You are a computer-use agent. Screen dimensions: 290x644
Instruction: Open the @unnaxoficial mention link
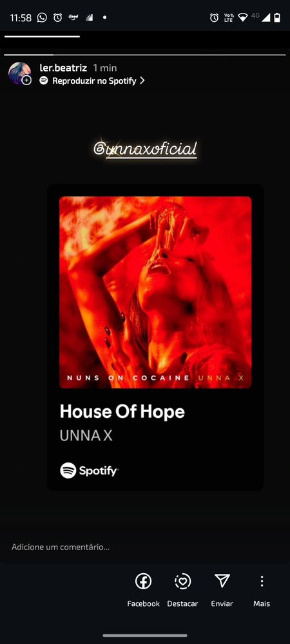click(x=145, y=148)
